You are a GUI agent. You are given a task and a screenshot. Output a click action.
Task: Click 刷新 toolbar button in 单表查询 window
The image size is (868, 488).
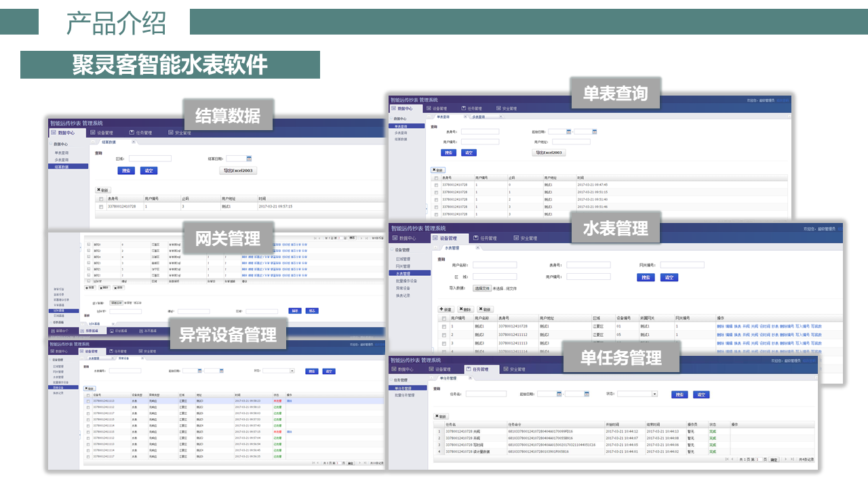[438, 170]
